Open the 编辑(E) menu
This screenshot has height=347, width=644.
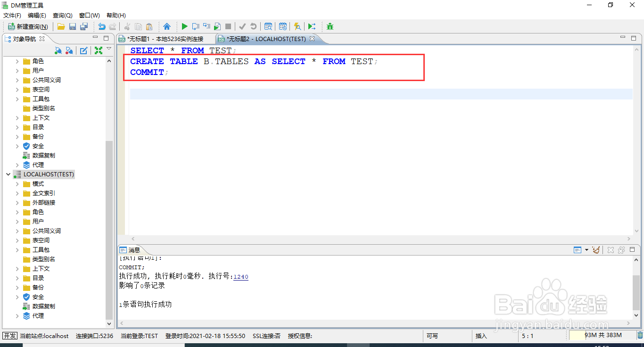(x=37, y=16)
